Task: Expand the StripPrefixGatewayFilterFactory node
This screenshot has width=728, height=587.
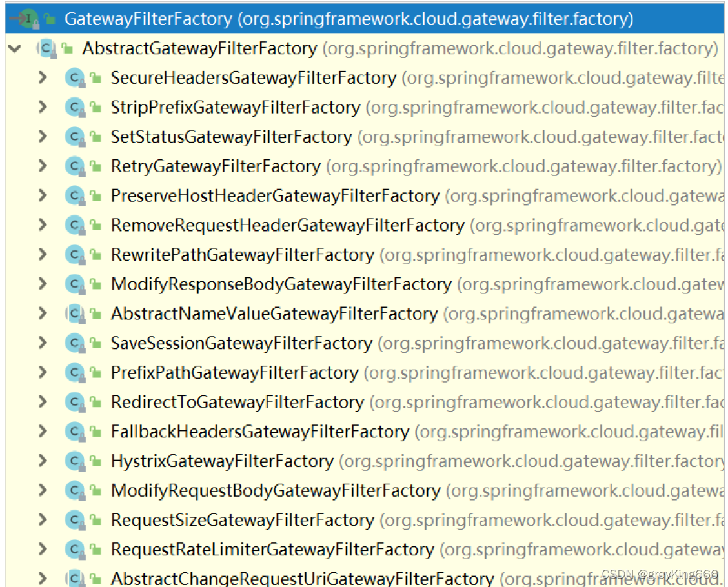Action: (x=43, y=107)
